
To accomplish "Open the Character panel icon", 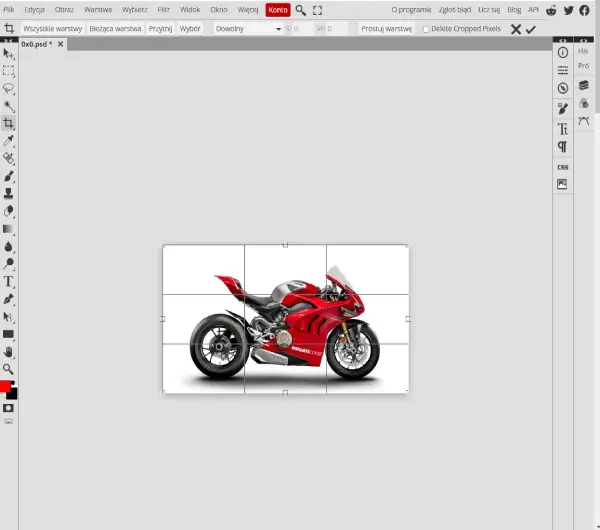I will point(562,129).
